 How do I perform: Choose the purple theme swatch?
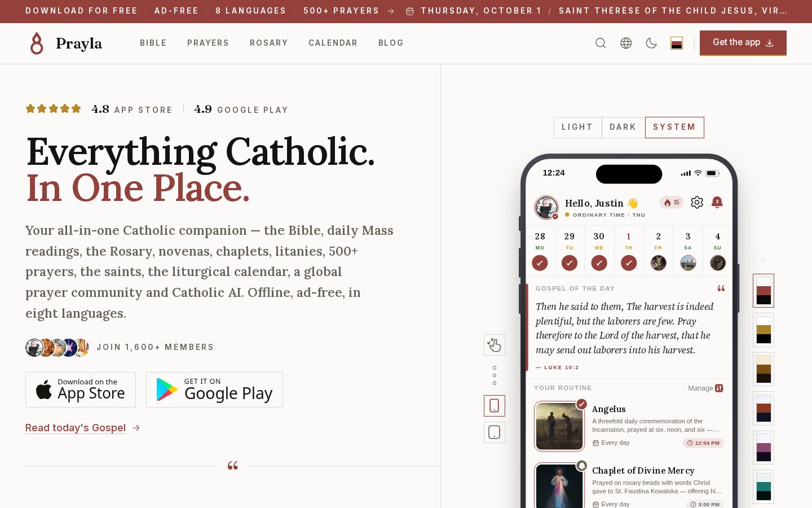[x=764, y=448]
